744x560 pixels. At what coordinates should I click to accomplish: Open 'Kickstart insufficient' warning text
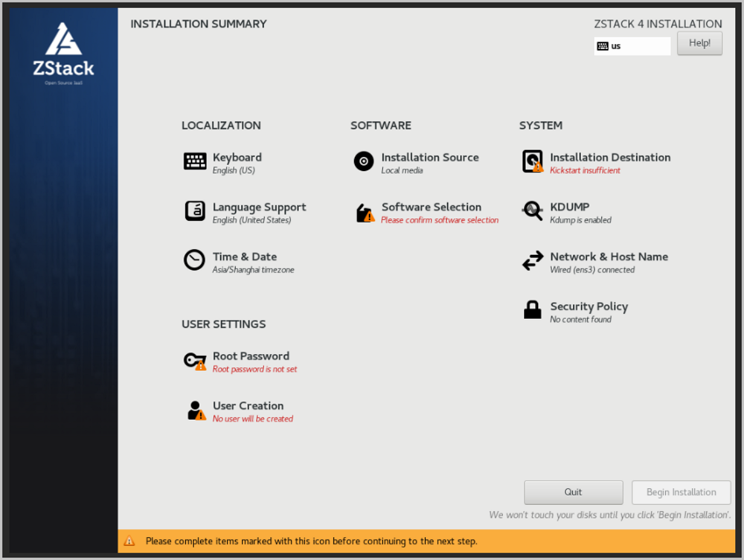(x=585, y=171)
